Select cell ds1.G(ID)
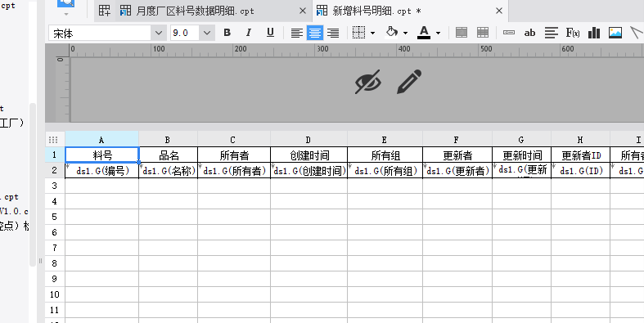This screenshot has height=323, width=644. (x=581, y=170)
